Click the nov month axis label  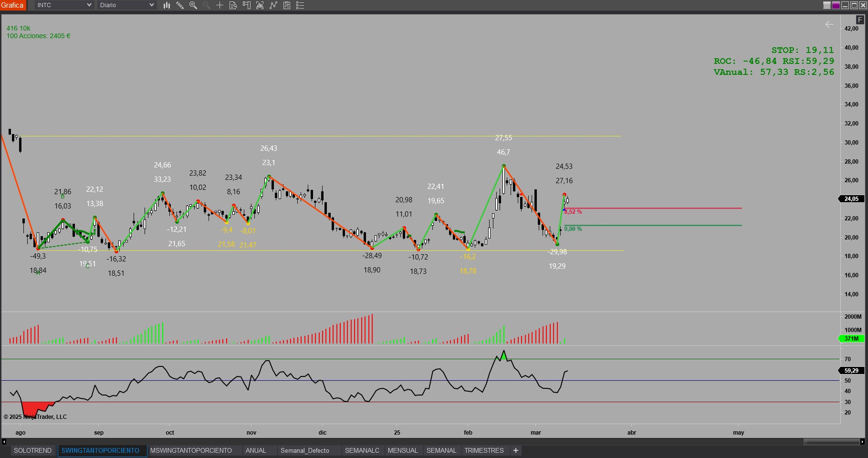(x=251, y=433)
